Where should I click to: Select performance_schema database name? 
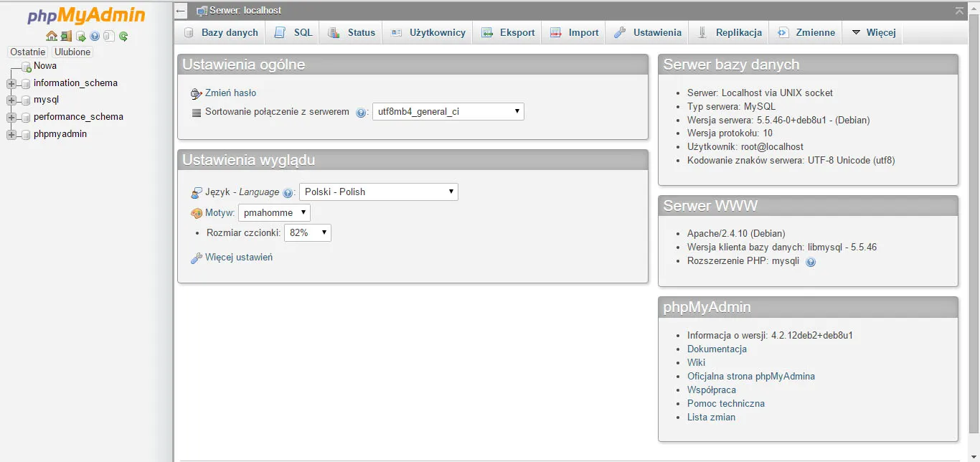[78, 117]
